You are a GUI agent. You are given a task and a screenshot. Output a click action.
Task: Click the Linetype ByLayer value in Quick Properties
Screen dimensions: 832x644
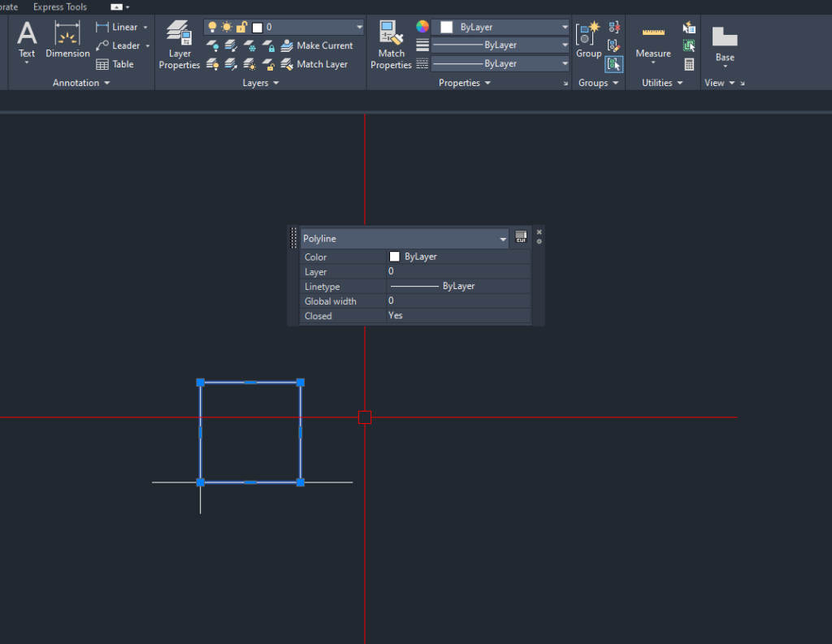coord(458,286)
